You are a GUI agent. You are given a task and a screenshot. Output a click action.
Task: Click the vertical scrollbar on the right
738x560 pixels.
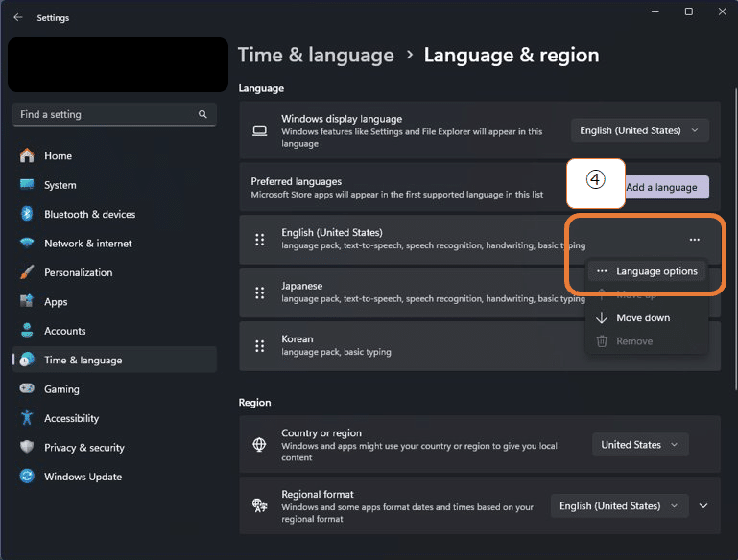tap(735, 239)
